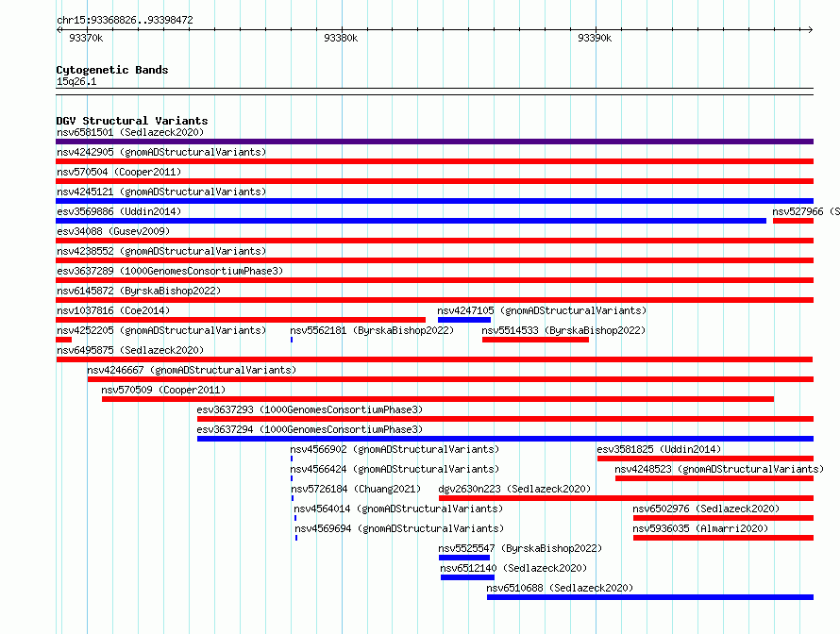This screenshot has width=840, height=634.
Task: Click the nsv570509 (Cooper2011) label
Action: tap(163, 390)
